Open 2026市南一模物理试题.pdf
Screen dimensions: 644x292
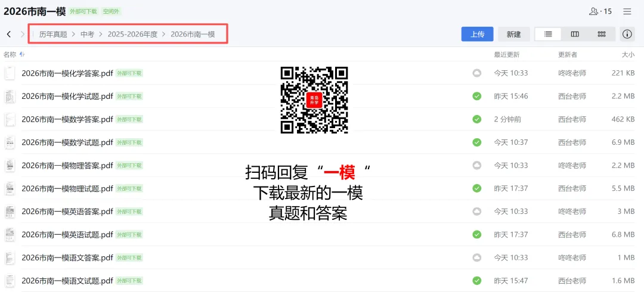(x=67, y=188)
